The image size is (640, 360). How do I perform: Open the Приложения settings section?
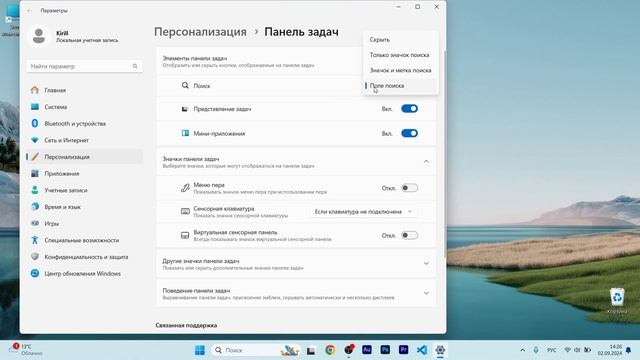tap(84, 173)
